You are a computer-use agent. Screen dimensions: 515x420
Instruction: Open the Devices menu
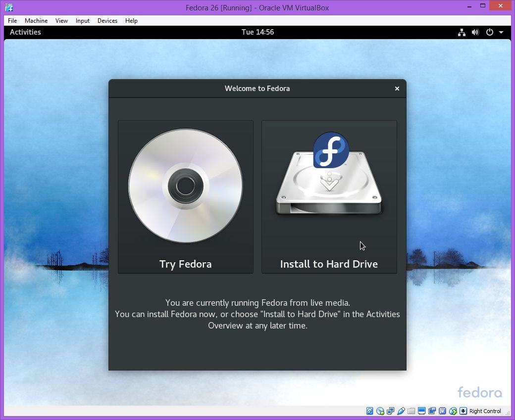pos(107,21)
